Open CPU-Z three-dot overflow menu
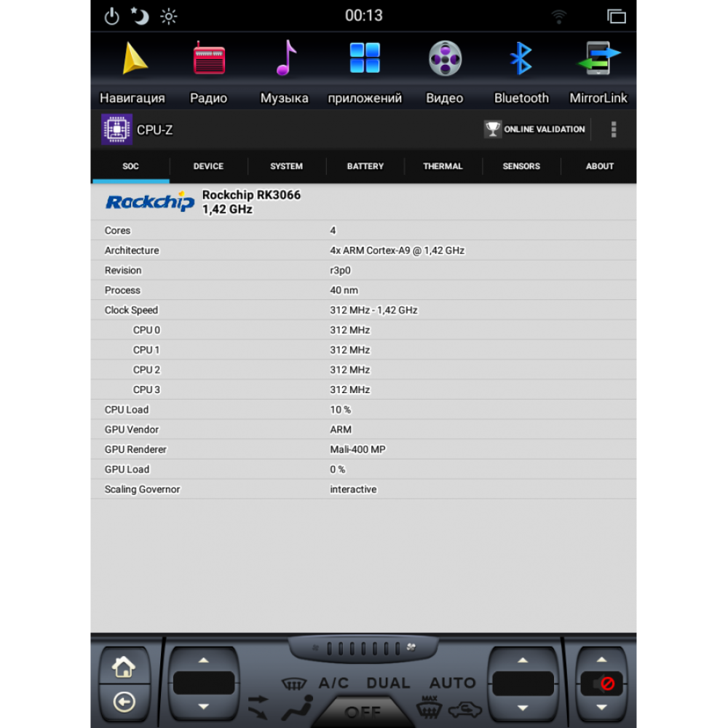The height and width of the screenshot is (728, 728). pyautogui.click(x=614, y=130)
